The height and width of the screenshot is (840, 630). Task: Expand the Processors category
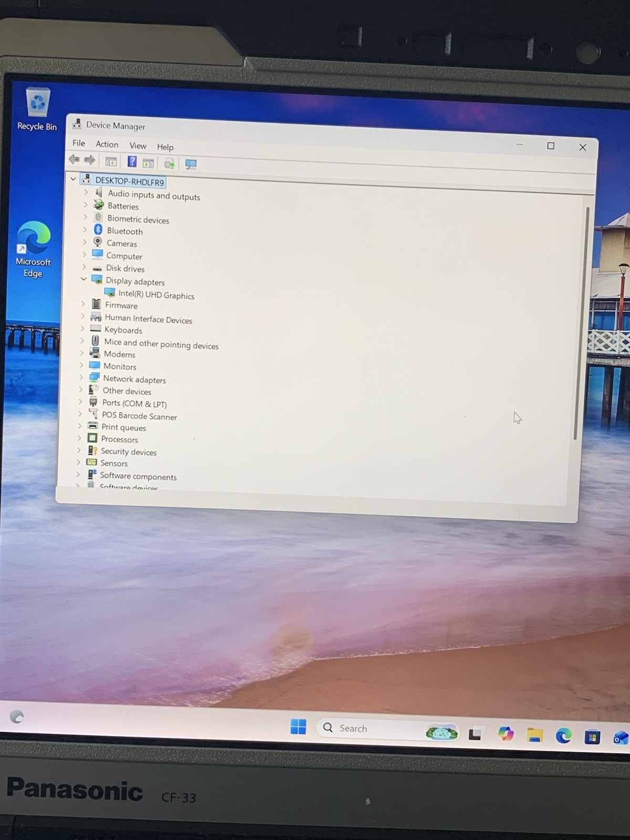tap(79, 437)
